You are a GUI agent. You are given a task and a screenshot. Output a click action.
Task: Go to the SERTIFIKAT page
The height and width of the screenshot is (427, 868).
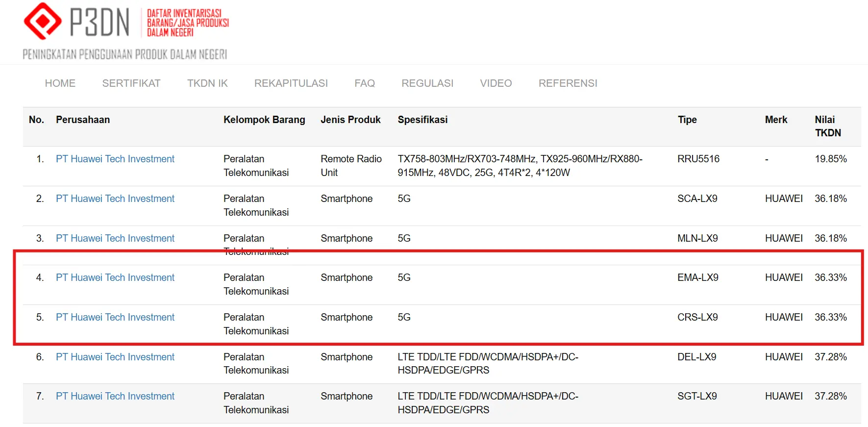pos(131,83)
